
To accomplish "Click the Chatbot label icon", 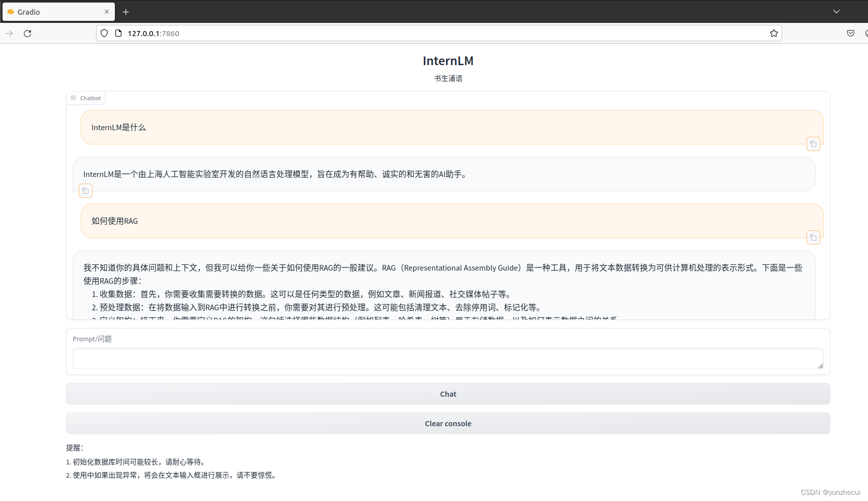I will pos(74,98).
